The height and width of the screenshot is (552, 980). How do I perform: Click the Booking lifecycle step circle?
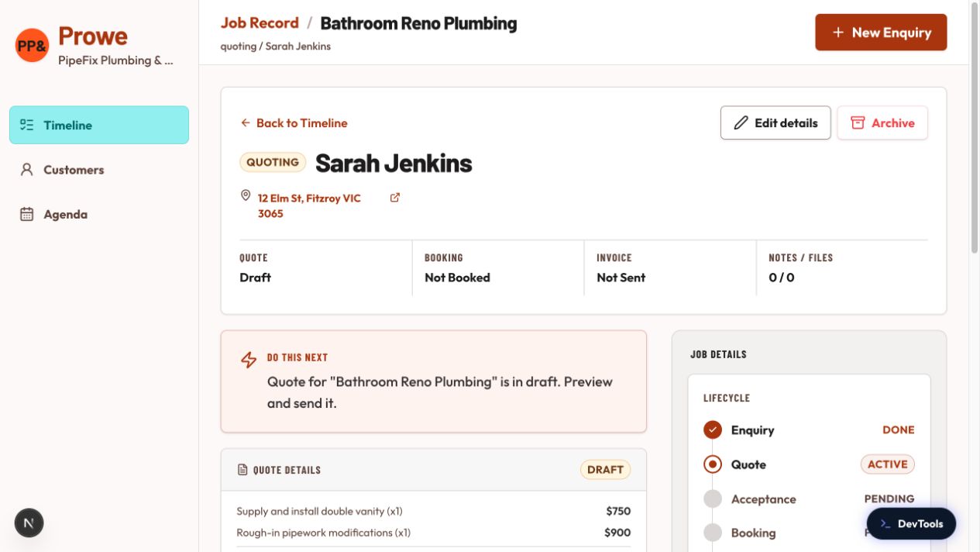(713, 533)
